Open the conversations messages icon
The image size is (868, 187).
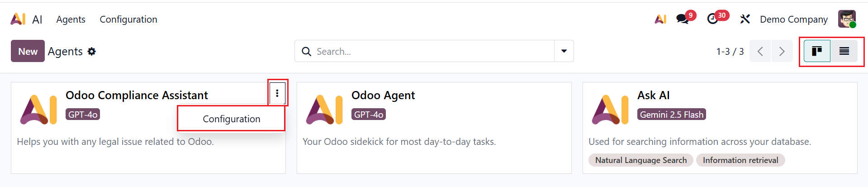pyautogui.click(x=682, y=19)
